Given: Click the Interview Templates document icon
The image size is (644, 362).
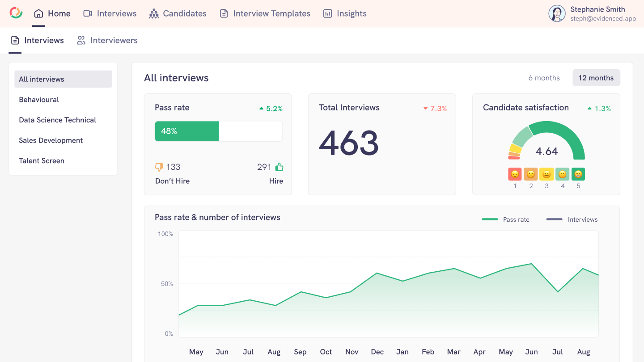Looking at the screenshot, I should pos(224,13).
